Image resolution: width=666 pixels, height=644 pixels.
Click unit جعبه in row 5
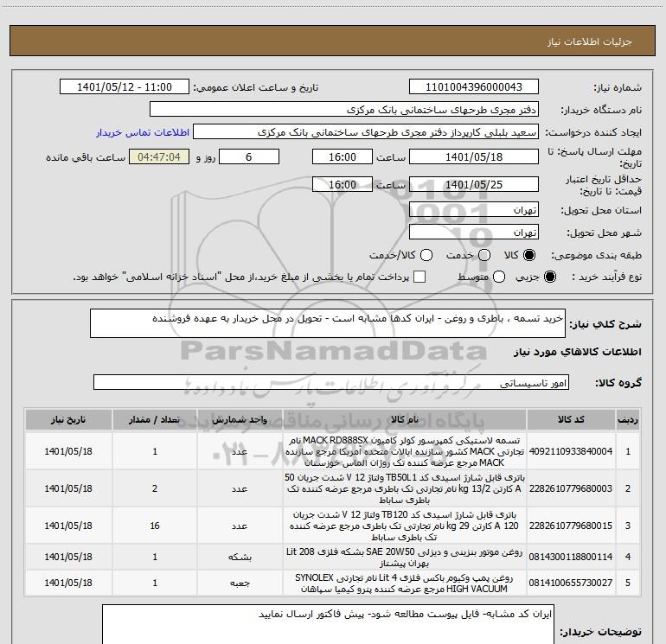coord(240,583)
